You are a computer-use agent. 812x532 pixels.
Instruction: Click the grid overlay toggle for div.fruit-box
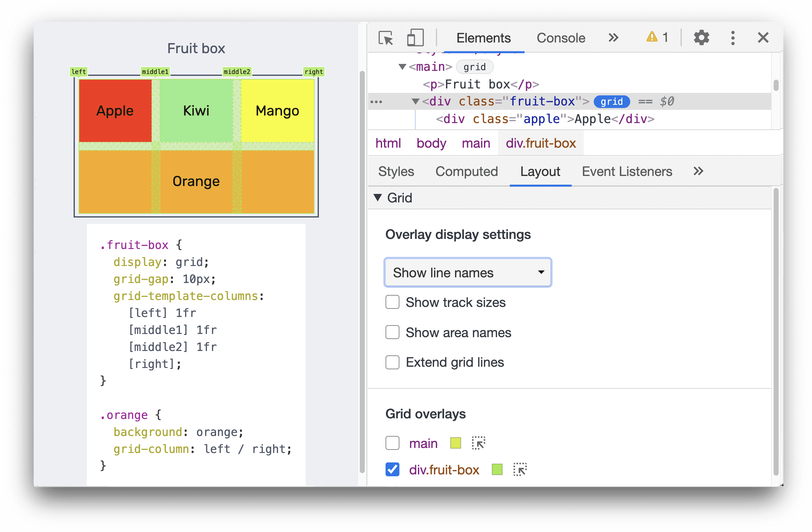point(392,470)
